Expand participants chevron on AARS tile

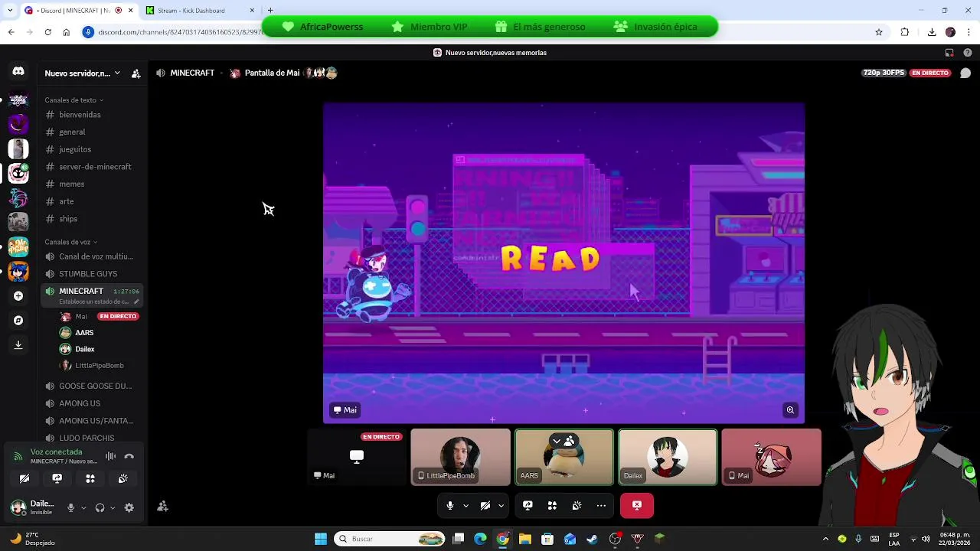pos(557,441)
